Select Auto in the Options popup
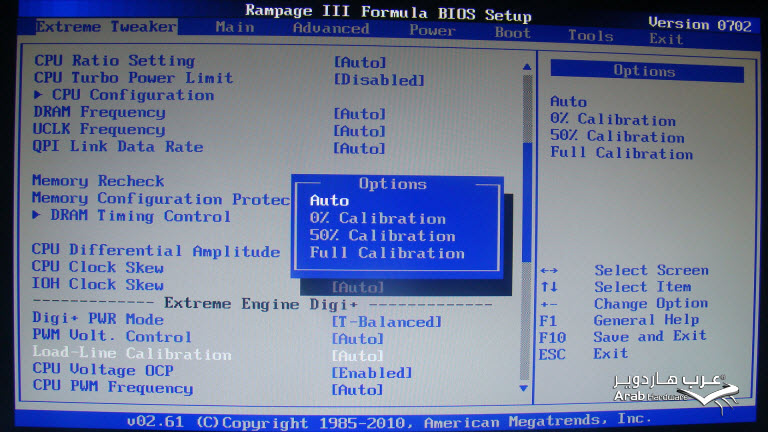The width and height of the screenshot is (768, 432). [x=329, y=200]
